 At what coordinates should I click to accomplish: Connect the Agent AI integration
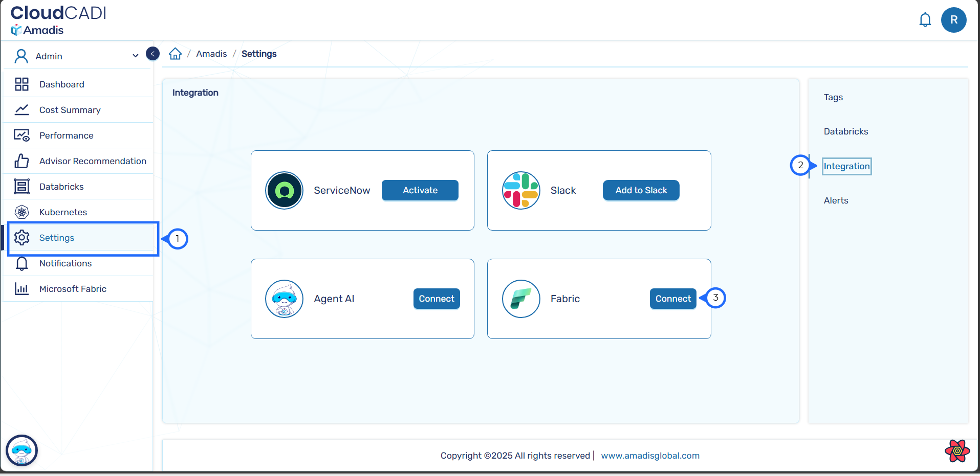point(436,299)
